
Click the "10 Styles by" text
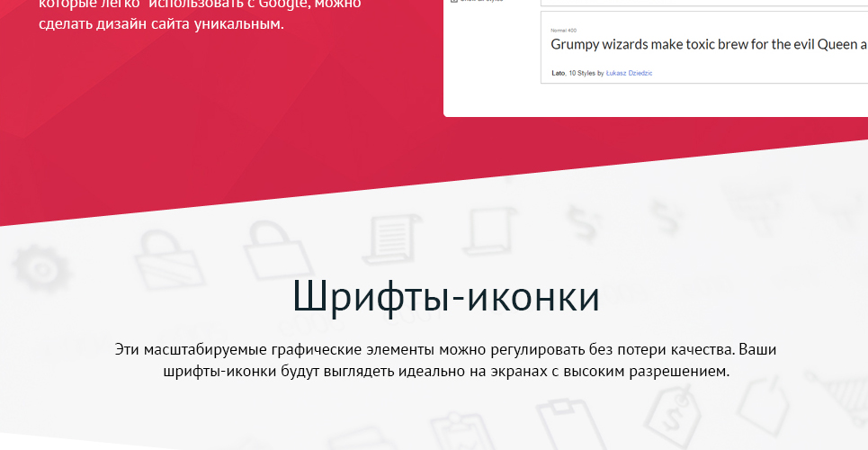pos(586,73)
